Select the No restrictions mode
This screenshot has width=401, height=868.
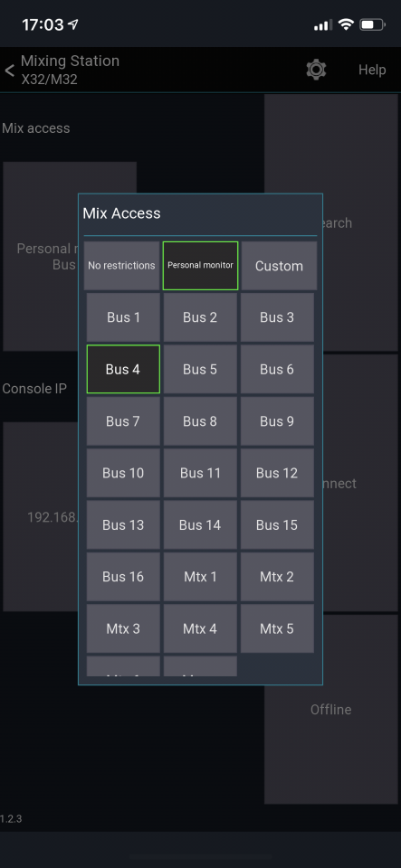pos(122,266)
